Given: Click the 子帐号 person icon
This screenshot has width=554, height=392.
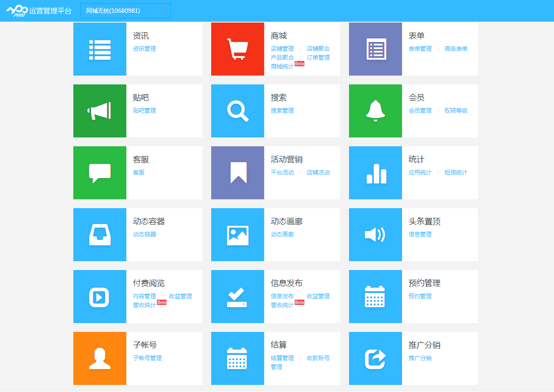Looking at the screenshot, I should (x=99, y=358).
